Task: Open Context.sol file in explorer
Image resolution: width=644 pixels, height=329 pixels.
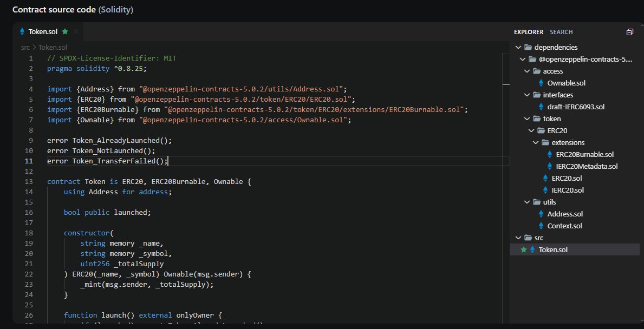Action: (x=565, y=226)
